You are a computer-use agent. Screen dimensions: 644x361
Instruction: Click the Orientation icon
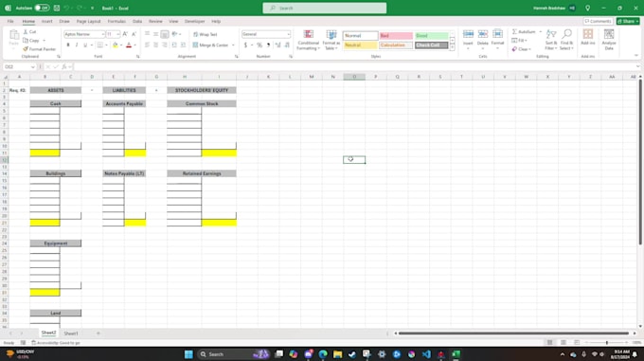[x=174, y=34]
